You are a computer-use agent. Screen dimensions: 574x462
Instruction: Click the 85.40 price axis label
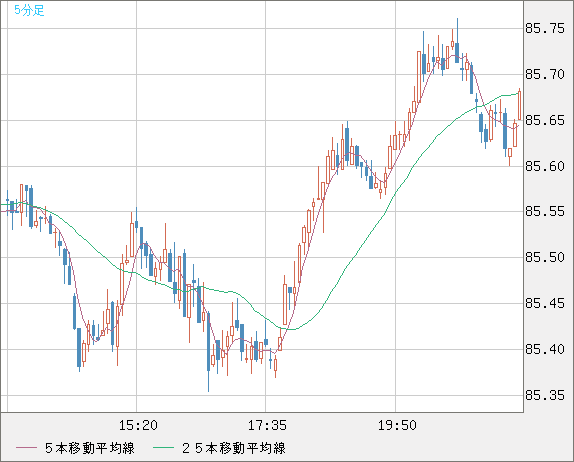coord(545,350)
